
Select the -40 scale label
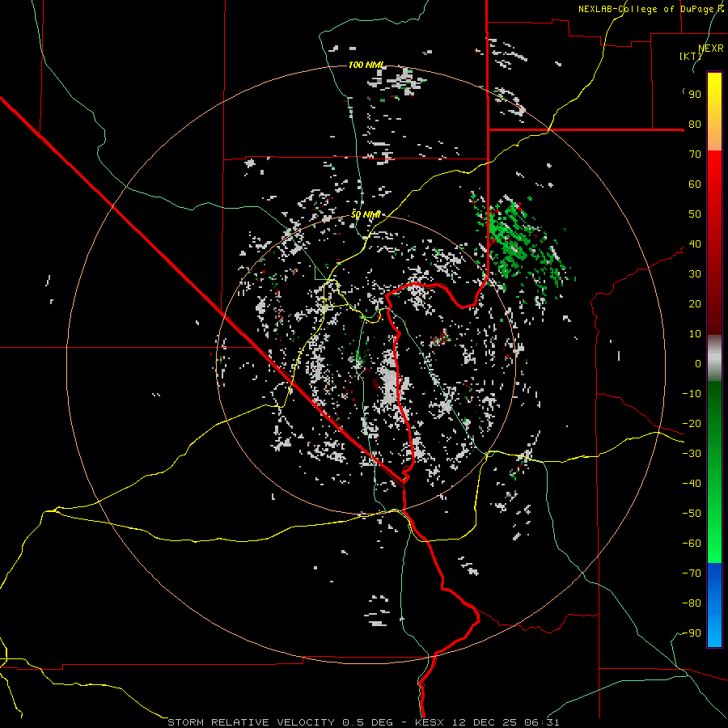click(692, 484)
